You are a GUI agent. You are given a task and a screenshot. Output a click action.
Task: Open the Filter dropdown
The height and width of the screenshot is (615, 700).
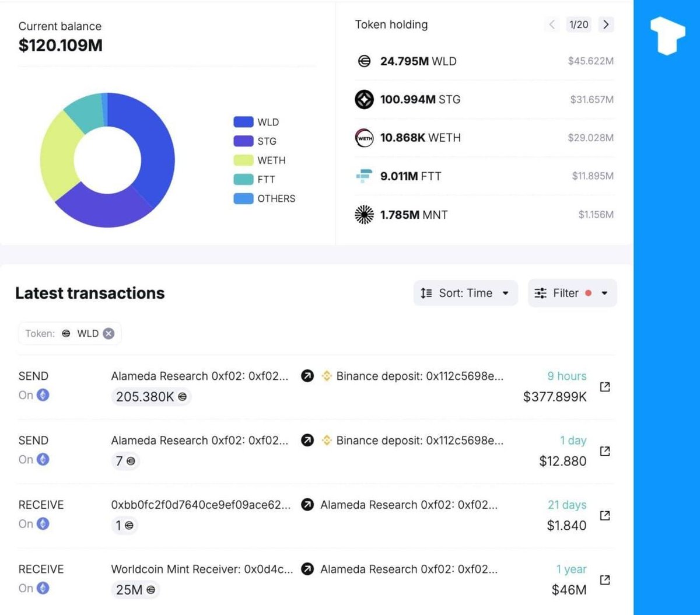572,293
